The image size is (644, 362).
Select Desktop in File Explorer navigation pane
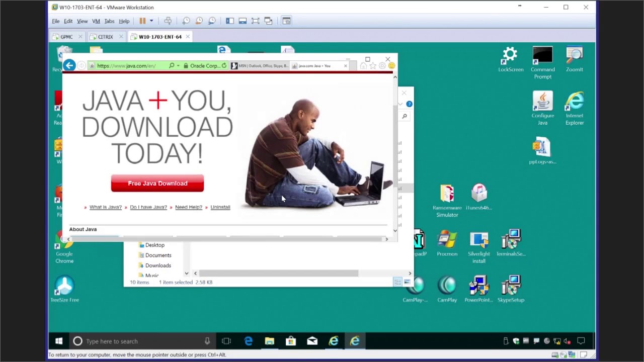[155, 245]
